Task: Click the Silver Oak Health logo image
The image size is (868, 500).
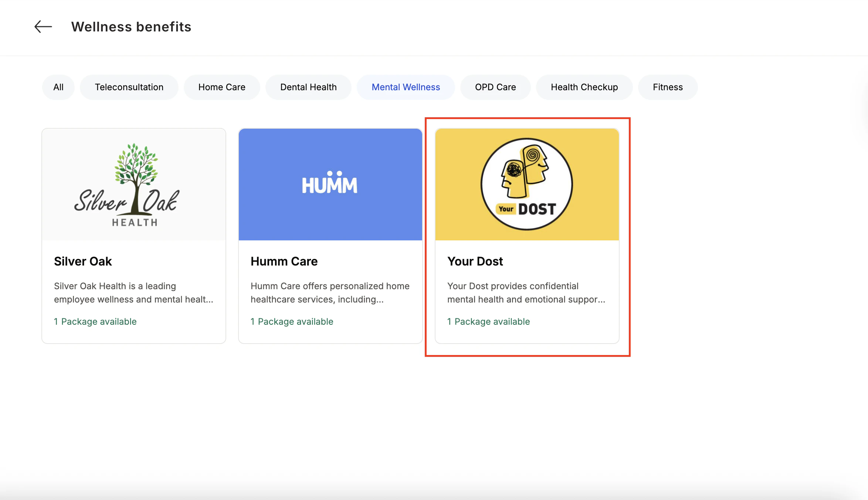Action: click(134, 185)
